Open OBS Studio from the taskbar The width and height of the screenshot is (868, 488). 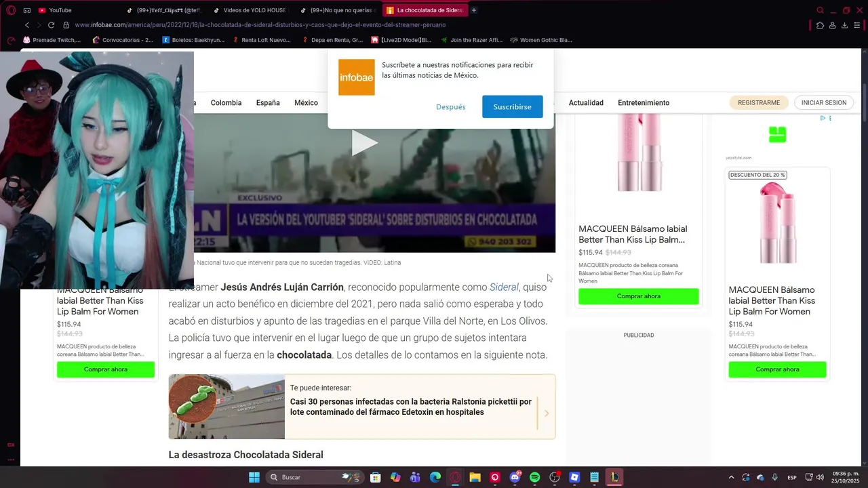click(x=555, y=477)
